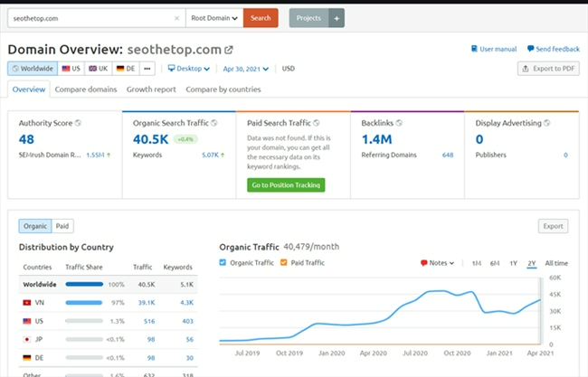This screenshot has height=377, width=588.
Task: Open the Notes dropdown
Action: [x=437, y=263]
